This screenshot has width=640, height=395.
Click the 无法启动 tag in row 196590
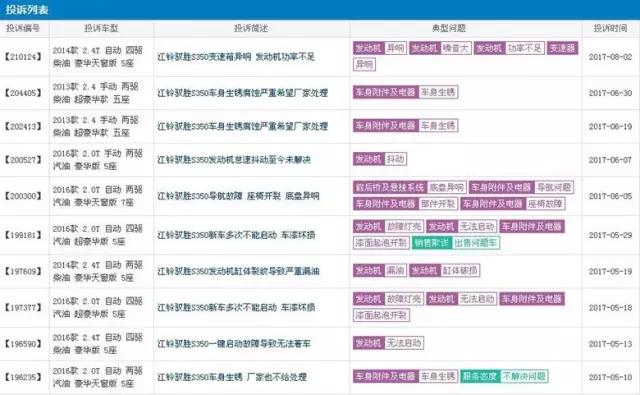(x=404, y=343)
